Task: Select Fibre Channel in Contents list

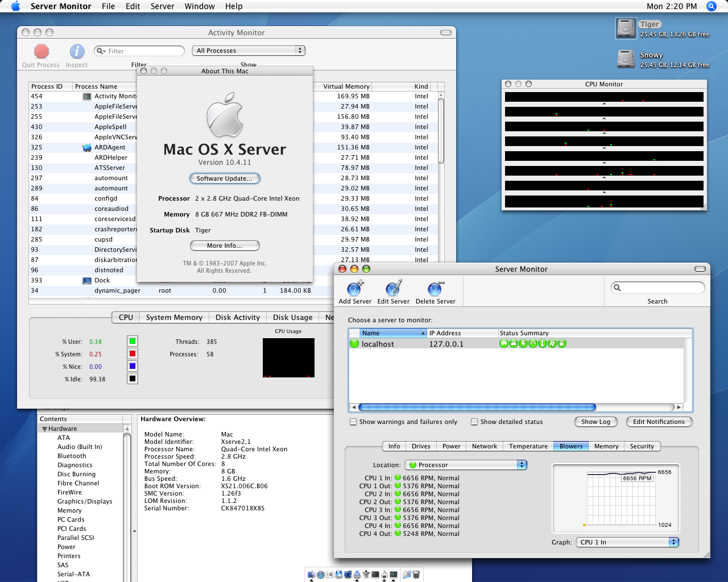Action: 78,483
